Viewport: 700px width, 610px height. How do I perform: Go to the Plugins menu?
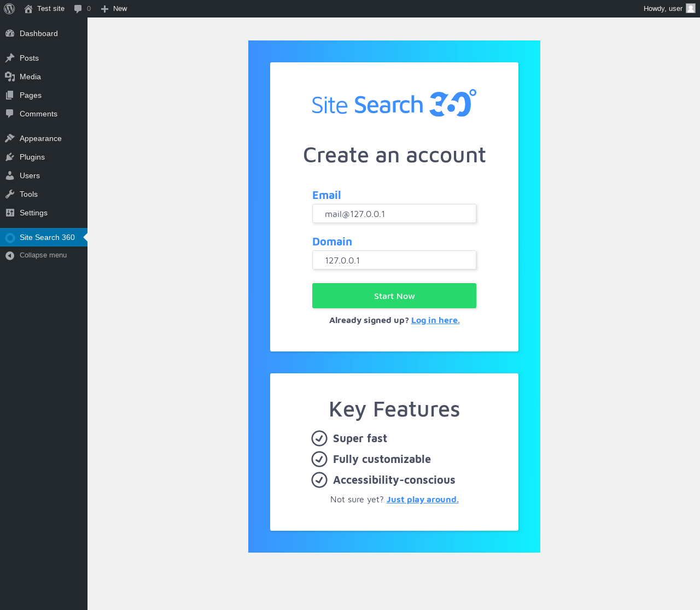(x=44, y=157)
